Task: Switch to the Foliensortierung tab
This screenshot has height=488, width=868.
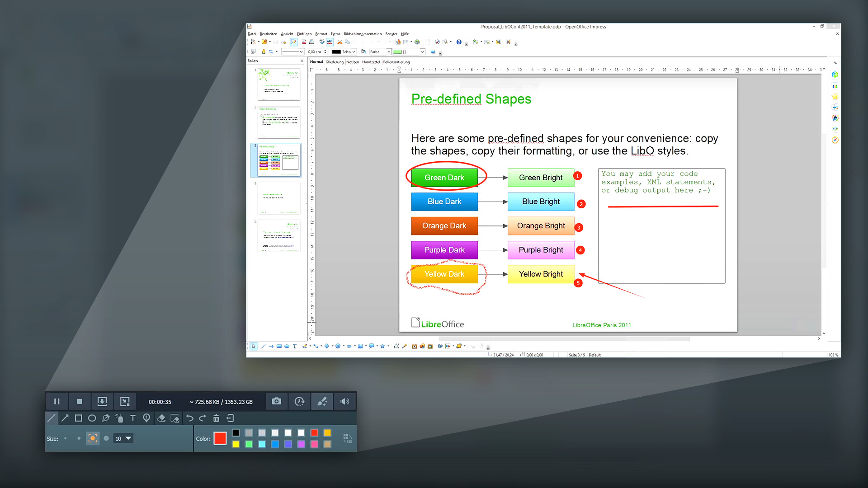Action: click(396, 62)
